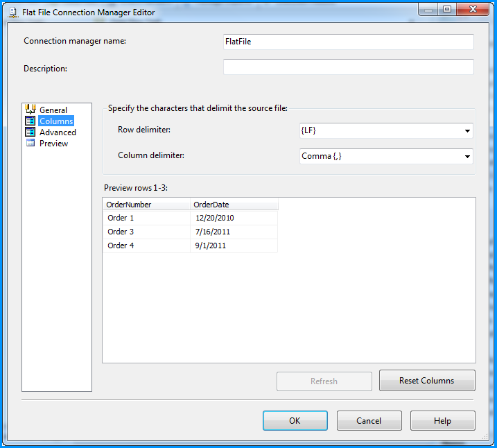
Task: Switch to the Advanced page
Action: (58, 132)
